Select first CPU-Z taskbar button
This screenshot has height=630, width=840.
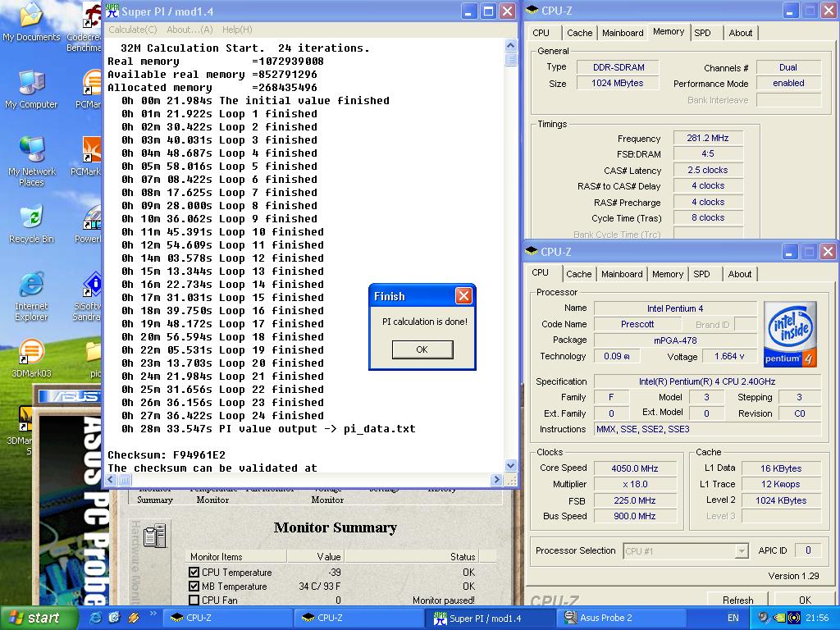[228, 618]
